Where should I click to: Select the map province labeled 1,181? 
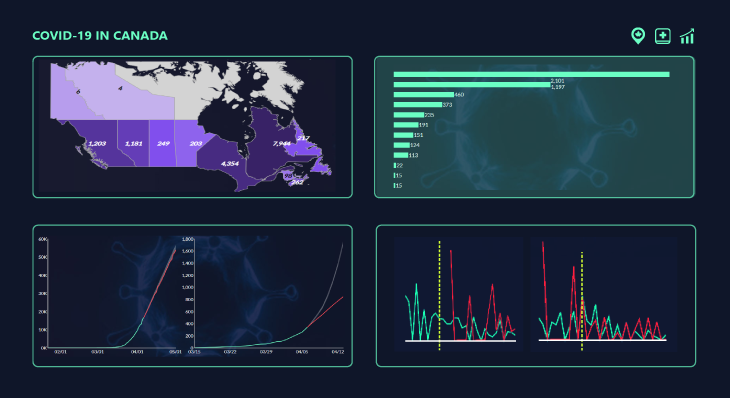(134, 143)
